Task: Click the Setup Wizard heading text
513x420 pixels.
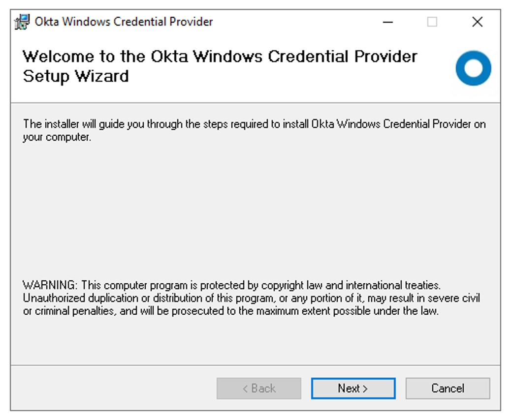Action: [x=76, y=77]
